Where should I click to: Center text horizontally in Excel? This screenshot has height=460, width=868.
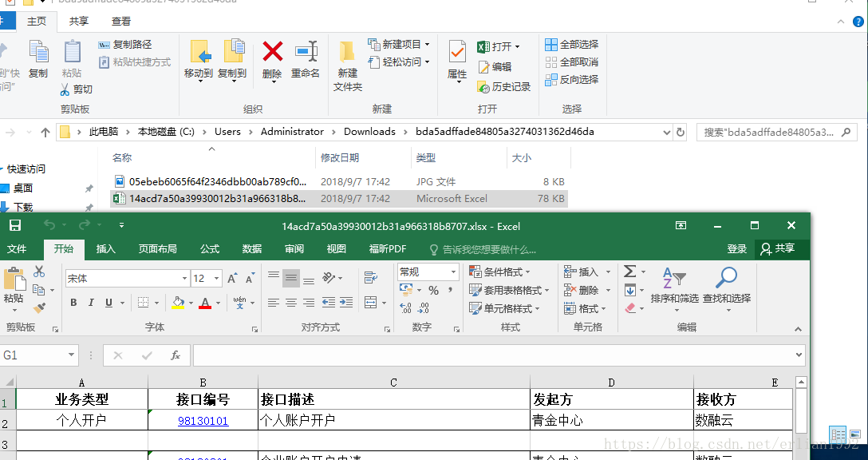coord(291,303)
